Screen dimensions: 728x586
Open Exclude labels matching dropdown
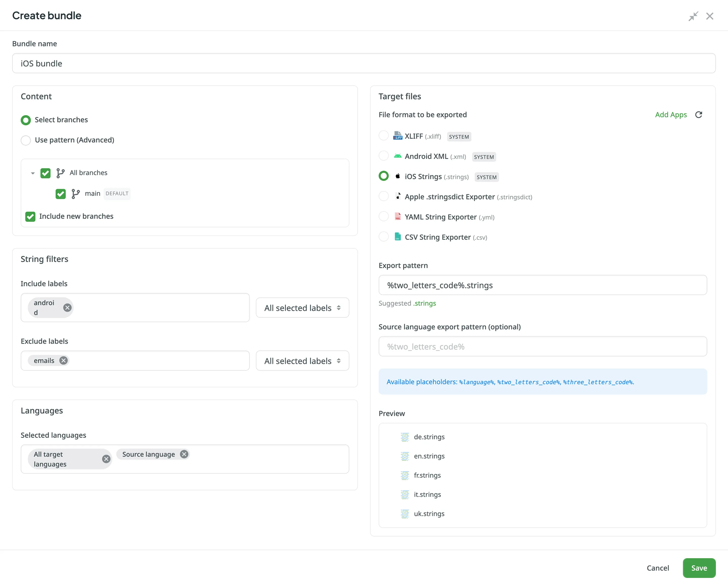click(x=302, y=361)
